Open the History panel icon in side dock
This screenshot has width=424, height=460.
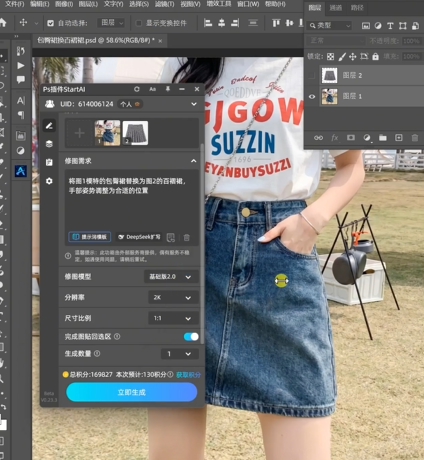(21, 51)
